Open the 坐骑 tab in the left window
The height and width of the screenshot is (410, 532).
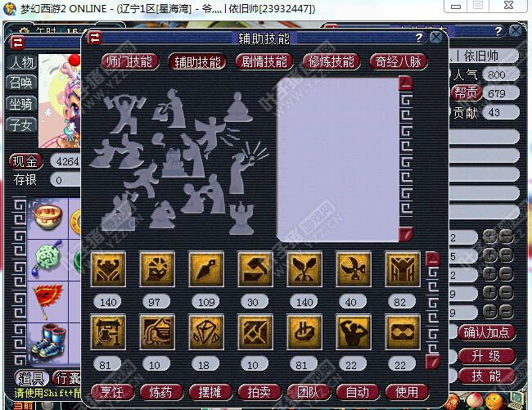21,104
